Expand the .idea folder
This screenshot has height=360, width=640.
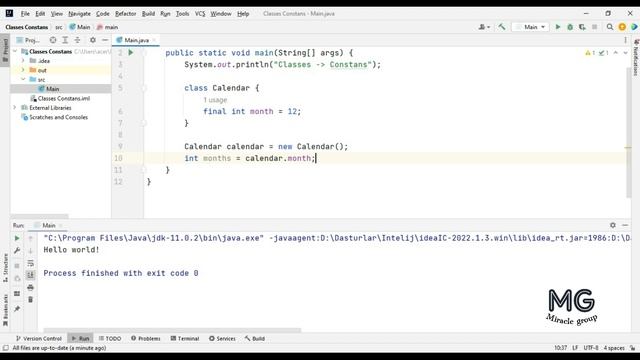click(23, 60)
